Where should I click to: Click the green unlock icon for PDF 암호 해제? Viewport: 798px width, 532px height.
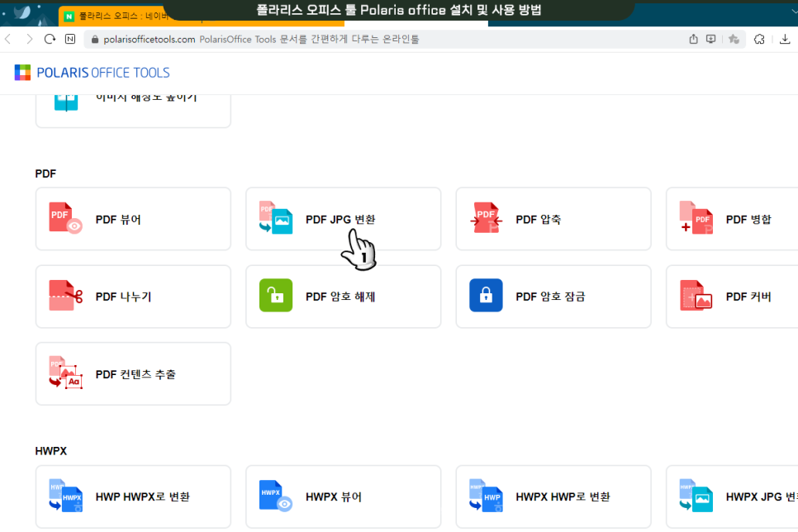pos(274,295)
